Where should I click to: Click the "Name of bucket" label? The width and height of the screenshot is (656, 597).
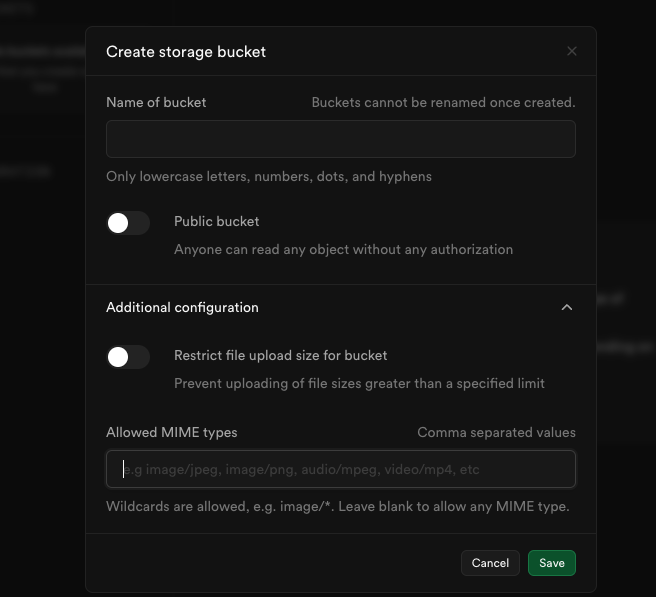pos(156,102)
